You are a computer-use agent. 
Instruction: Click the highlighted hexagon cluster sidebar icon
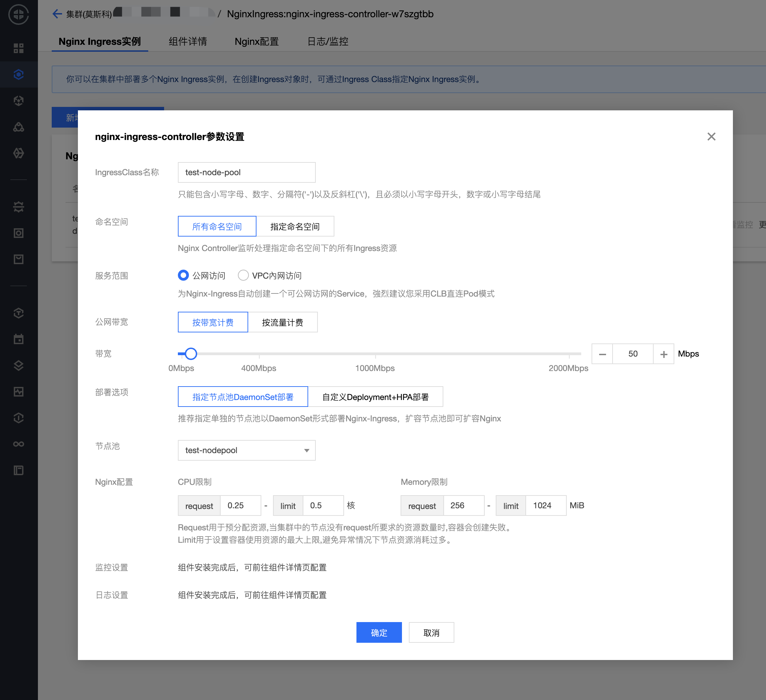pyautogui.click(x=19, y=74)
